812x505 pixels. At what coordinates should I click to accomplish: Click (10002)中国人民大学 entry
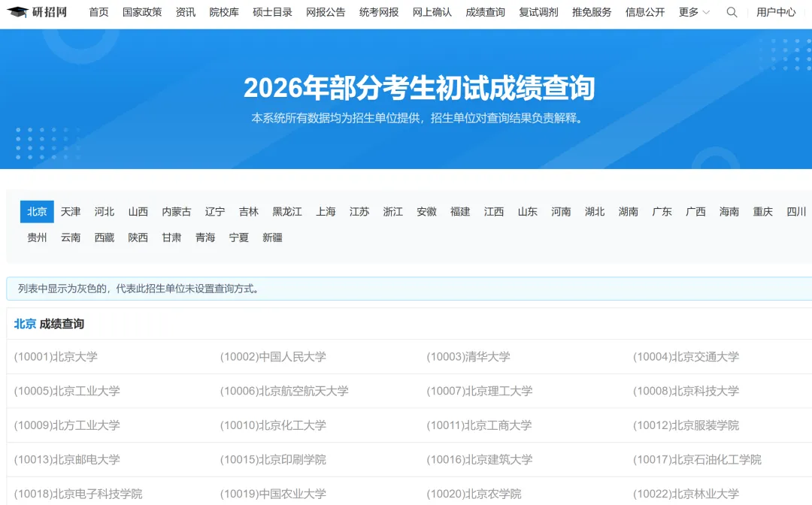(273, 356)
